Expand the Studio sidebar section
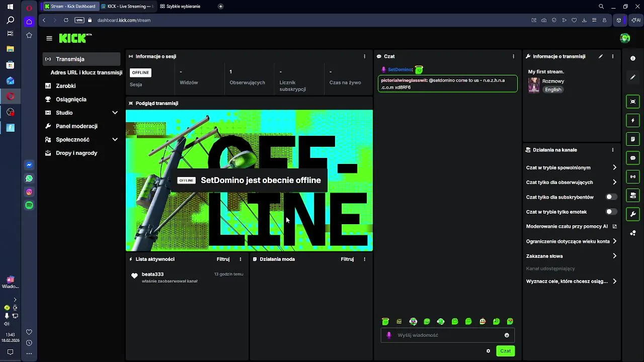Screen dimensions: 644x362 click(115, 113)
